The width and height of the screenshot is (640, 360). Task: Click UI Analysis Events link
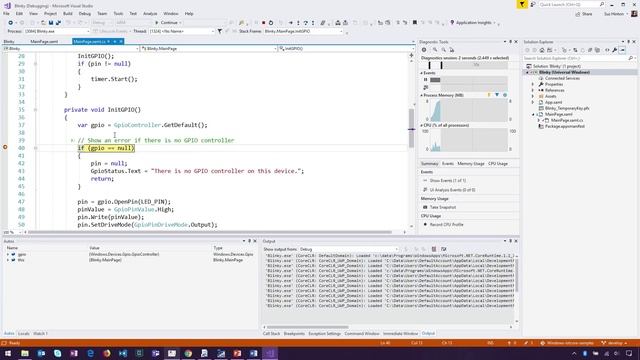click(452, 190)
